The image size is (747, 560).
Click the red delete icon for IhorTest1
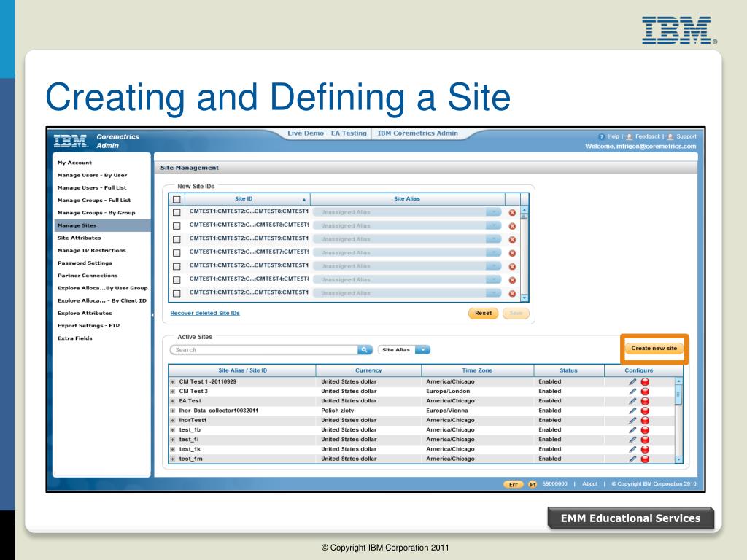(x=645, y=421)
